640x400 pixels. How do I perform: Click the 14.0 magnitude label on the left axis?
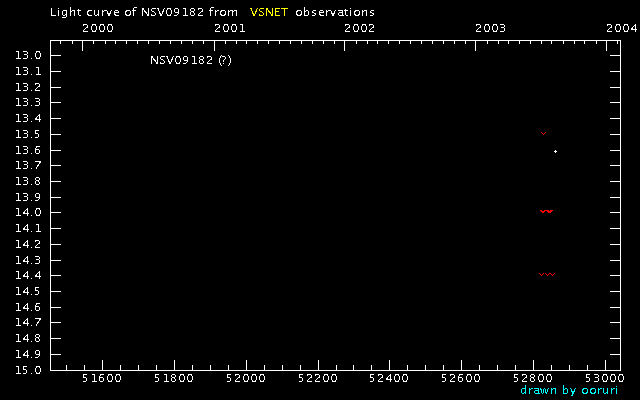(29, 212)
